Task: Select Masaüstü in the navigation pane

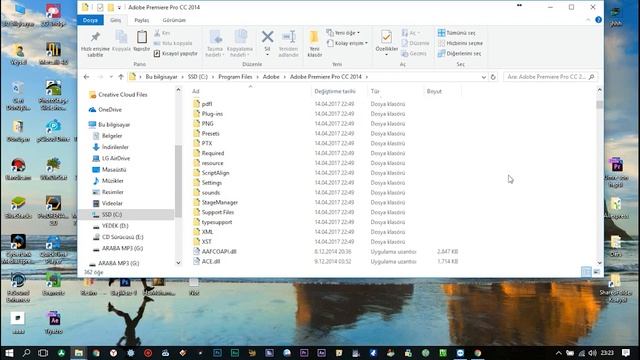Action: tap(109, 169)
